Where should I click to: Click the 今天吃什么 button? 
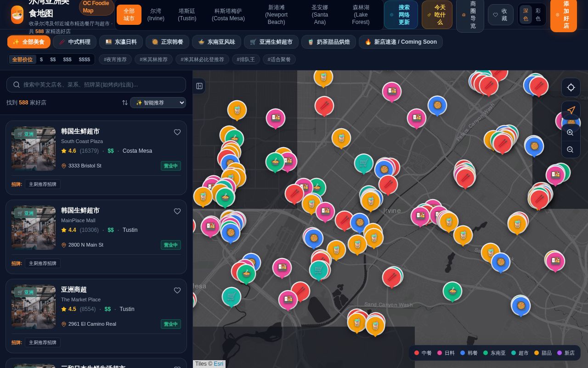437,15
